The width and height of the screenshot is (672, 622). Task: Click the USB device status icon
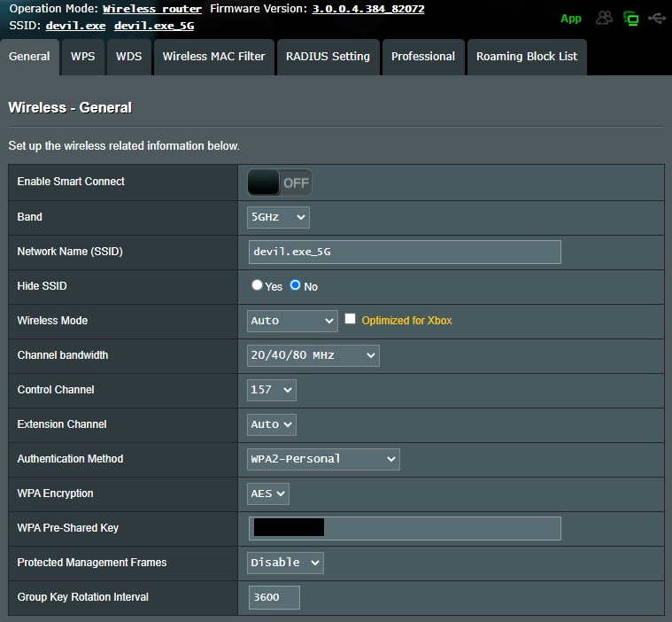pyautogui.click(x=656, y=18)
